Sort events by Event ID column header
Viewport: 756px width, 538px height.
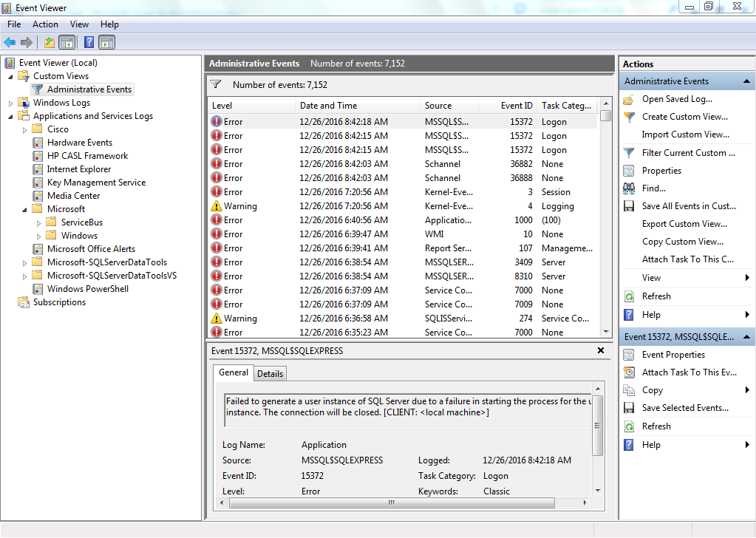[x=516, y=106]
